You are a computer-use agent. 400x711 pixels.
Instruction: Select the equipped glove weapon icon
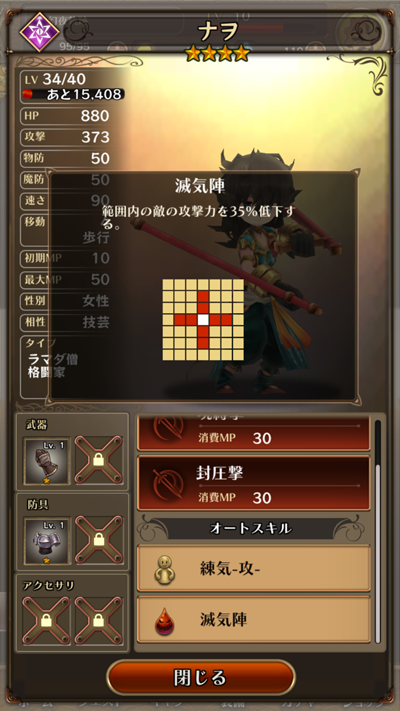click(47, 461)
